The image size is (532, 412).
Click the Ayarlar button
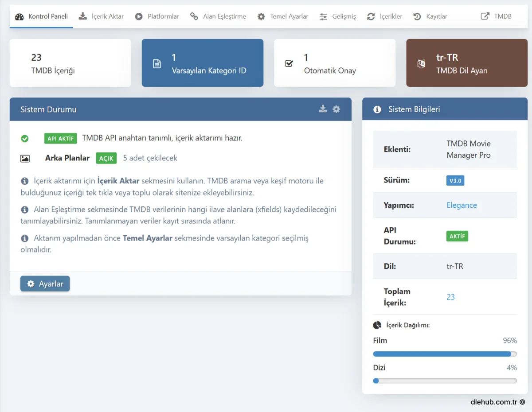pos(45,284)
